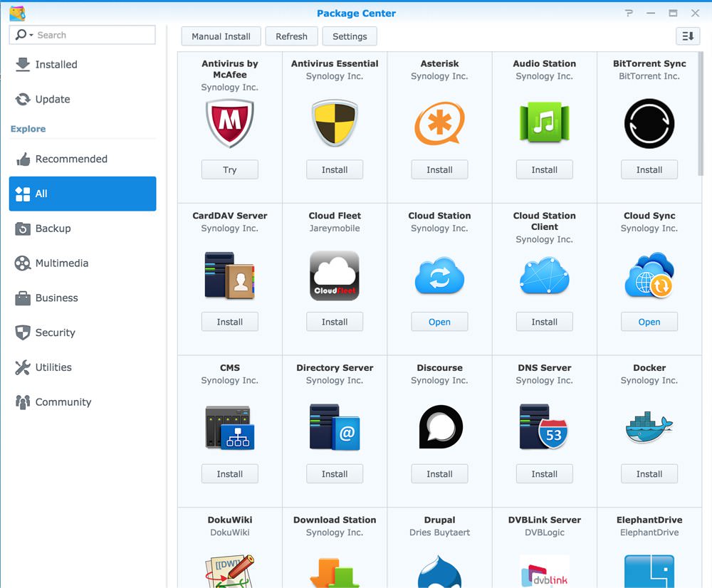Click the Jareymobile publisher name
This screenshot has height=588, width=712.
tap(335, 229)
